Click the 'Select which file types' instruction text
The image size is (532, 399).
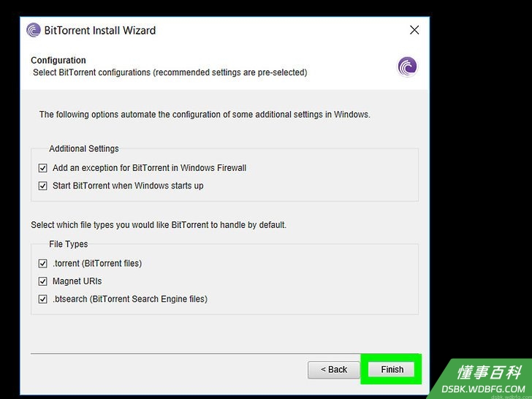(x=159, y=225)
